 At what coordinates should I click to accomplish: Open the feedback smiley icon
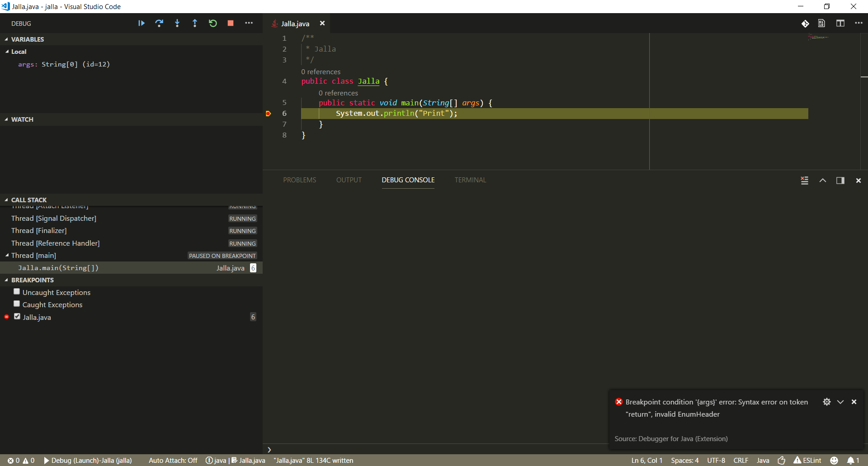[834, 460]
